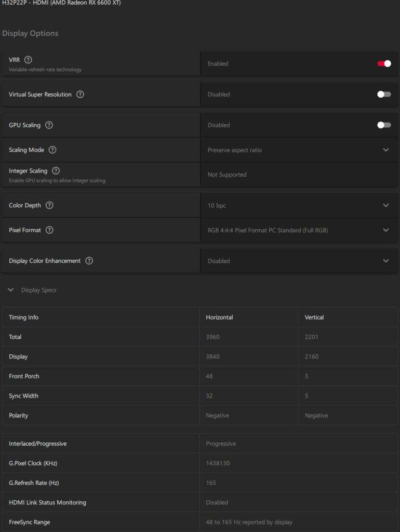This screenshot has width=400, height=532.
Task: Click the Integer Scaling help icon
Action: tap(56, 171)
